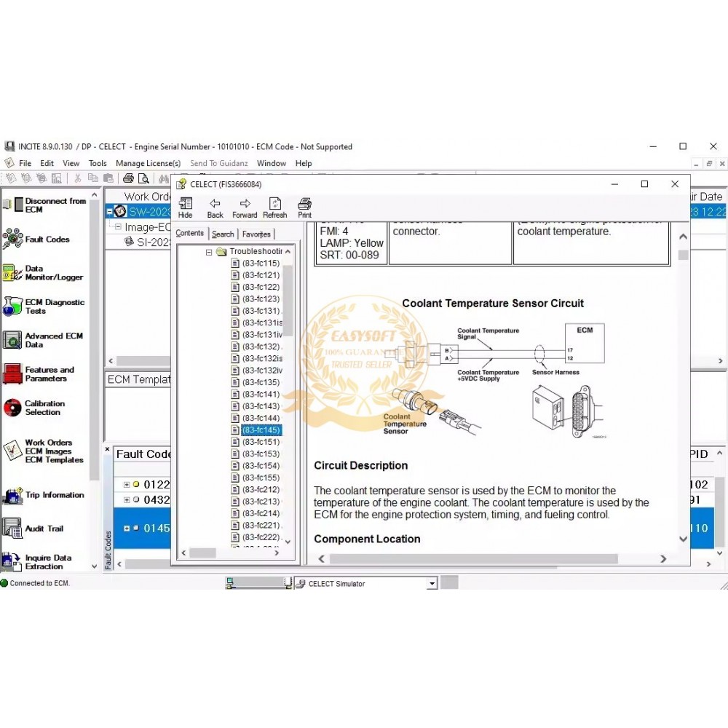Collapse the Troubleshooting folder in Contents

(209, 252)
